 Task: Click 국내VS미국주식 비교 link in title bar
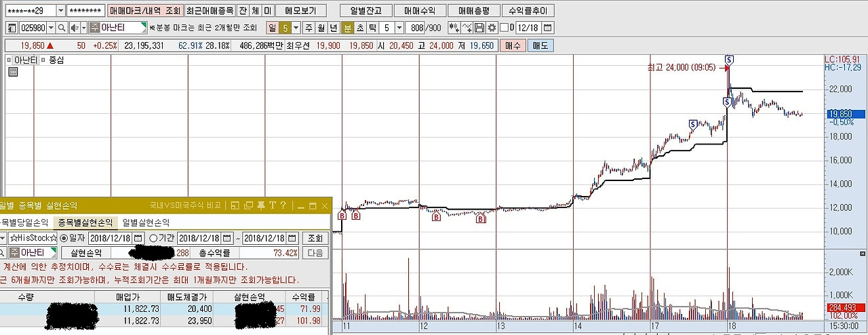[185, 205]
